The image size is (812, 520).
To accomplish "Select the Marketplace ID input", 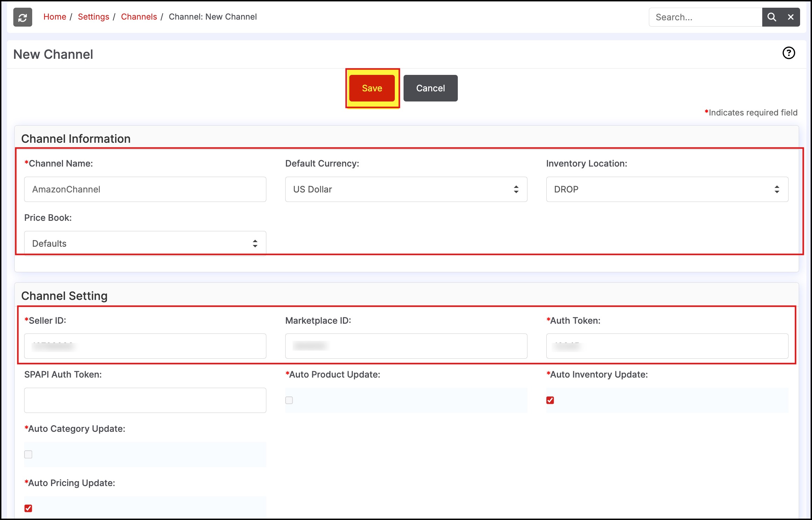I will (406, 346).
